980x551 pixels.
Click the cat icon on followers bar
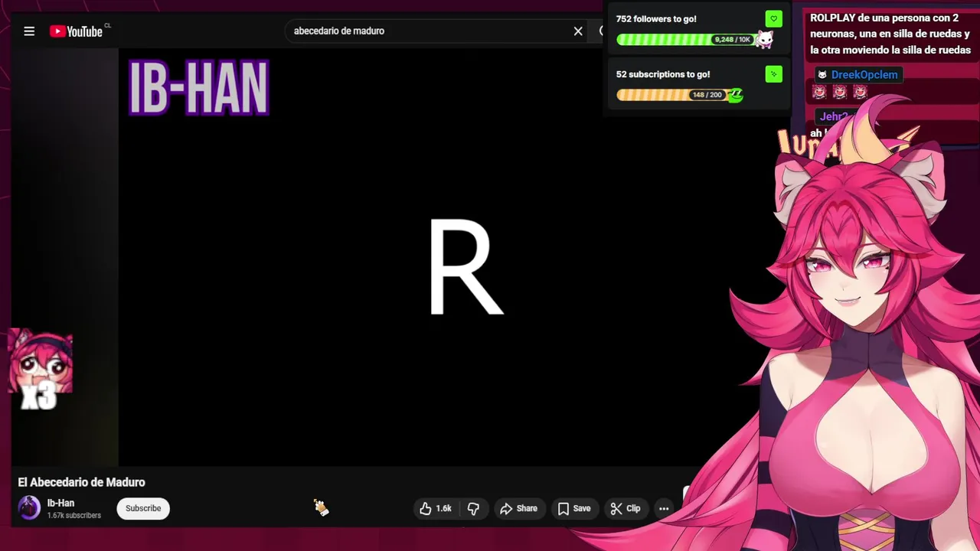pyautogui.click(x=764, y=39)
